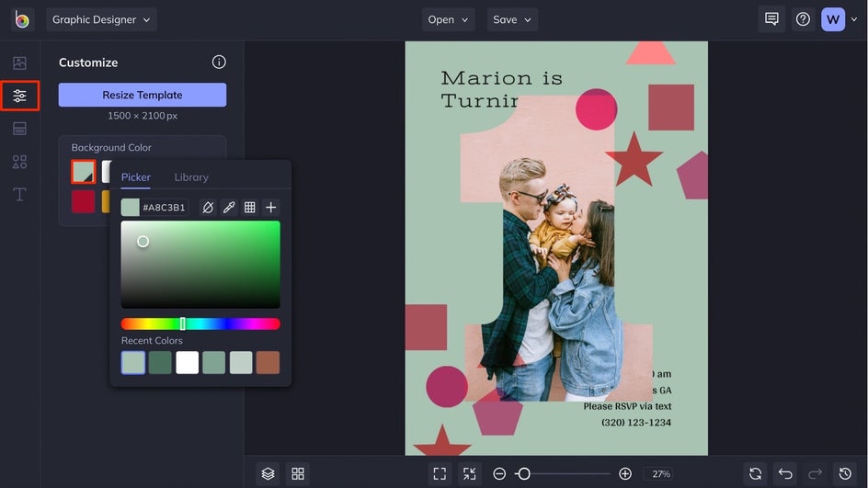Select the white recent color swatch

pos(187,363)
